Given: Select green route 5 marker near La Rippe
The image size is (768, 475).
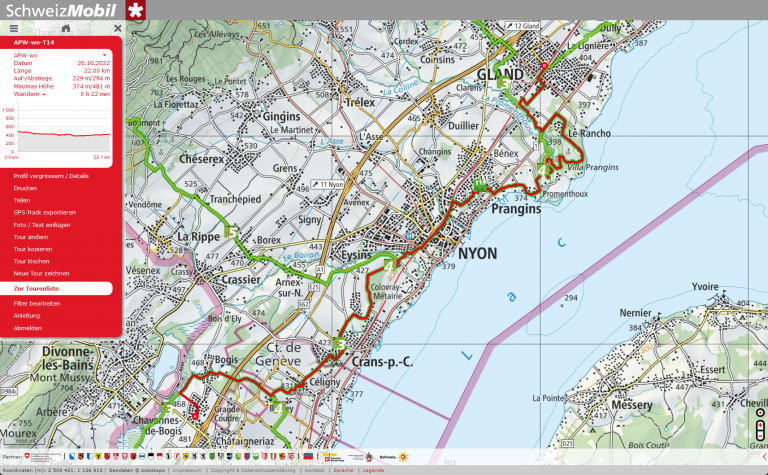Looking at the screenshot, I should (x=233, y=232).
